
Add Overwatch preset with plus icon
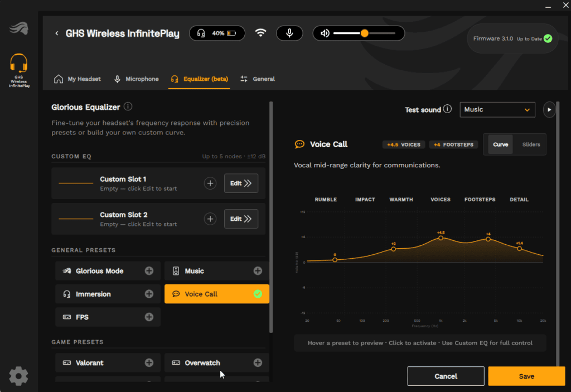click(x=258, y=362)
